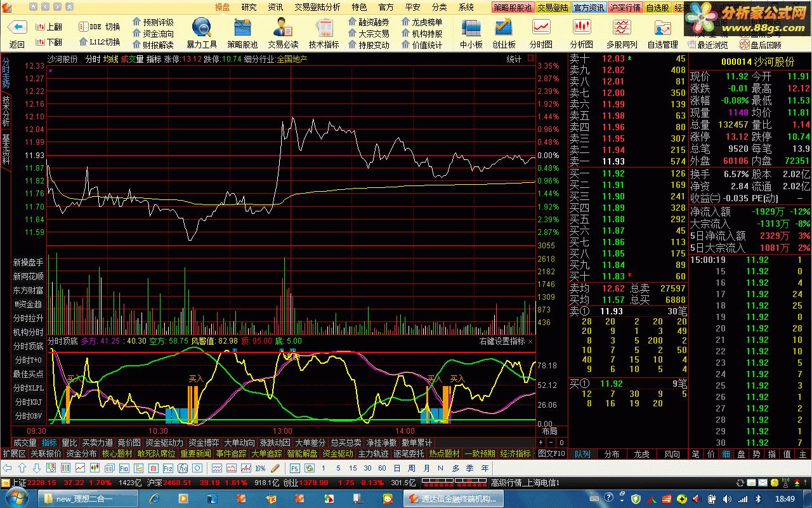Select the 基本资料 vertical sidebar tab

click(x=6, y=149)
